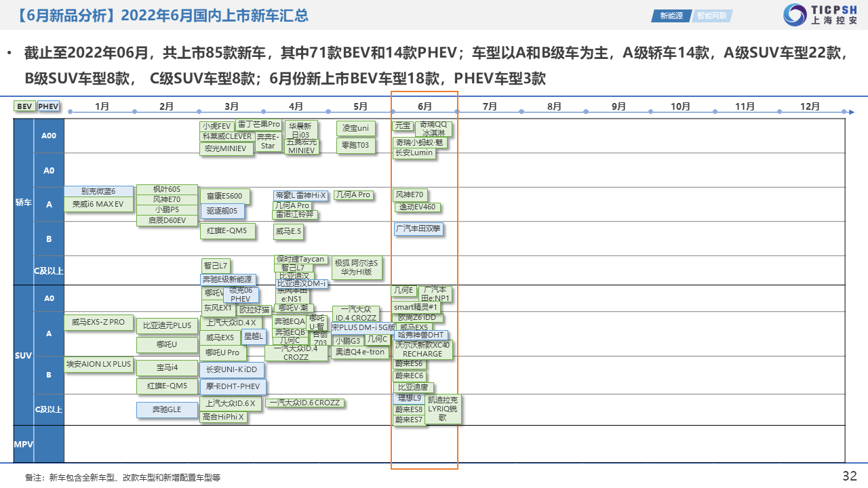Click the 别克微蓝6 car box
Image resolution: width=868 pixels, height=488 pixels.
point(98,192)
